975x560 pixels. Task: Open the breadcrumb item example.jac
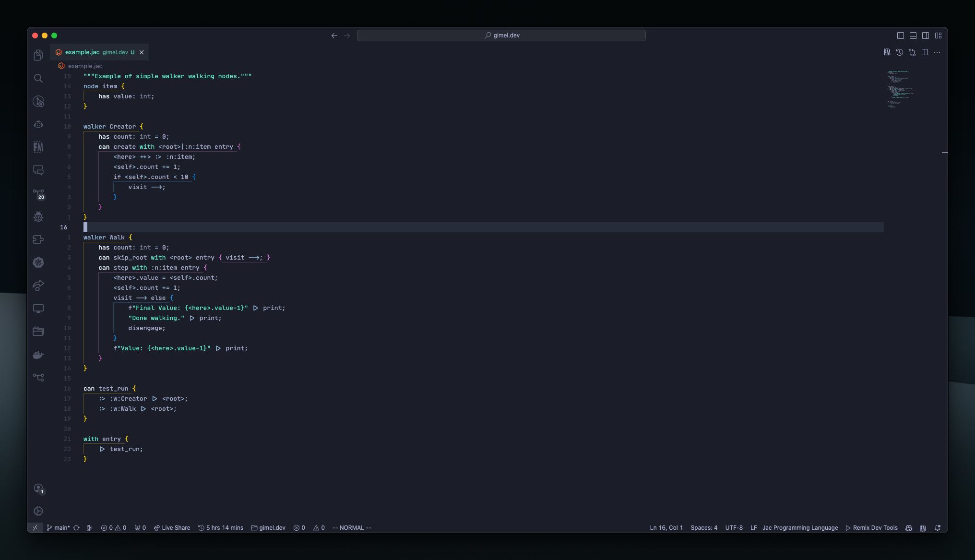86,66
